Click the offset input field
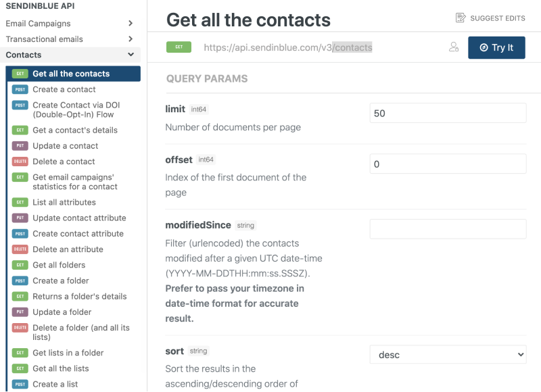Viewport: 541px width, 392px height. pyautogui.click(x=448, y=164)
